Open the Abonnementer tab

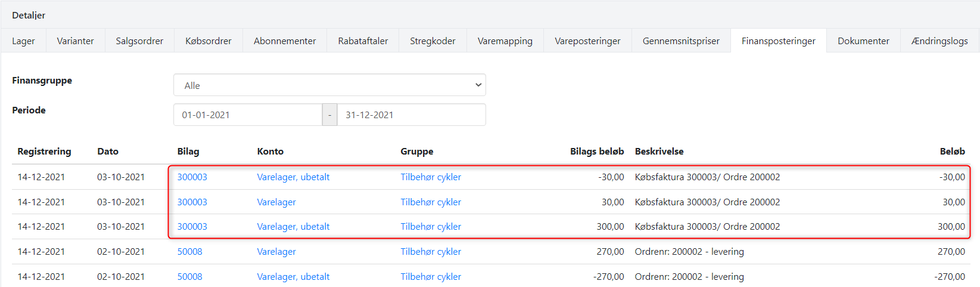pos(284,41)
